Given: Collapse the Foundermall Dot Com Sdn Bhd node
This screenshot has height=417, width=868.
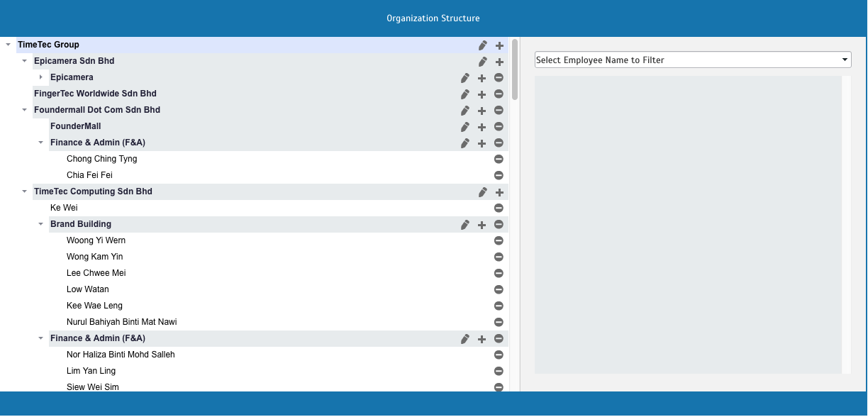Looking at the screenshot, I should pos(25,110).
